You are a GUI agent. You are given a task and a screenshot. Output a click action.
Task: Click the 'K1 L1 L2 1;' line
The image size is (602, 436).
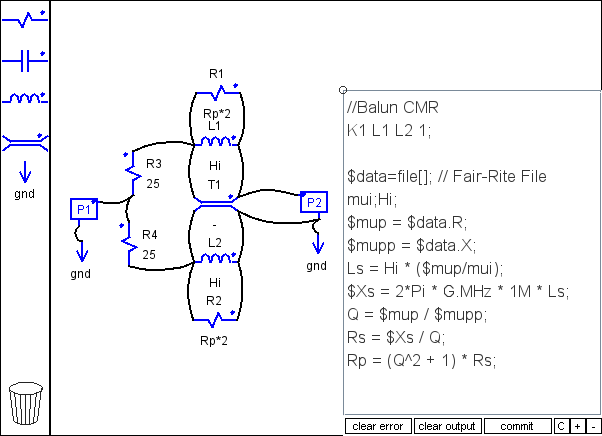click(x=389, y=130)
